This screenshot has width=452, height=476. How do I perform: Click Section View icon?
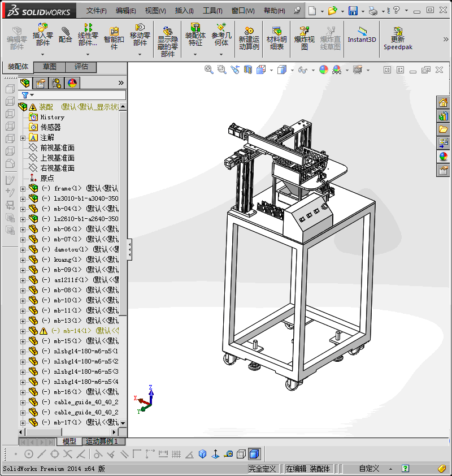tap(248, 70)
